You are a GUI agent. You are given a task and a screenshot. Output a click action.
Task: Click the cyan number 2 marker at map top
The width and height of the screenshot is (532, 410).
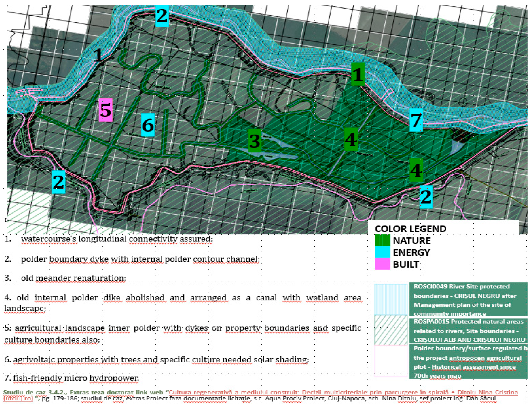point(162,16)
